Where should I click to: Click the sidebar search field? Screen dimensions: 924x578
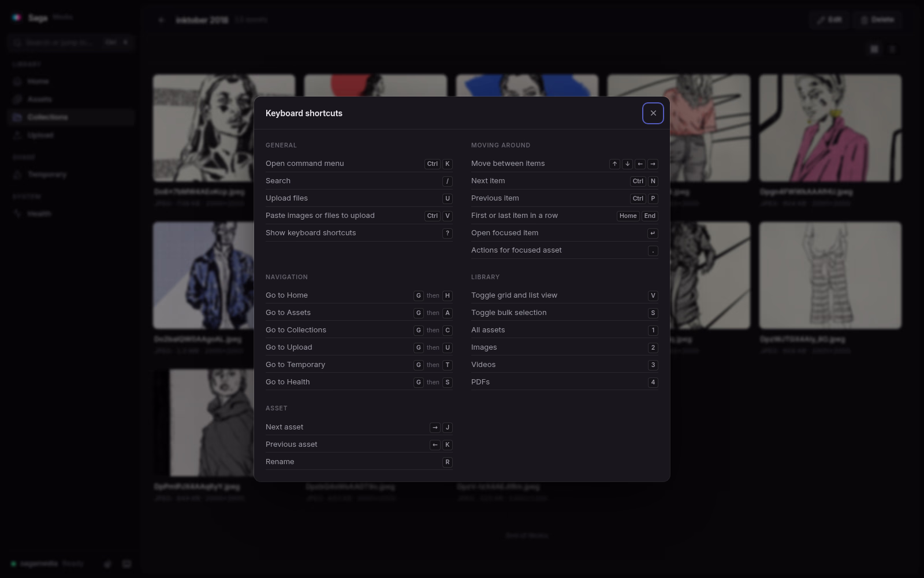(72, 42)
